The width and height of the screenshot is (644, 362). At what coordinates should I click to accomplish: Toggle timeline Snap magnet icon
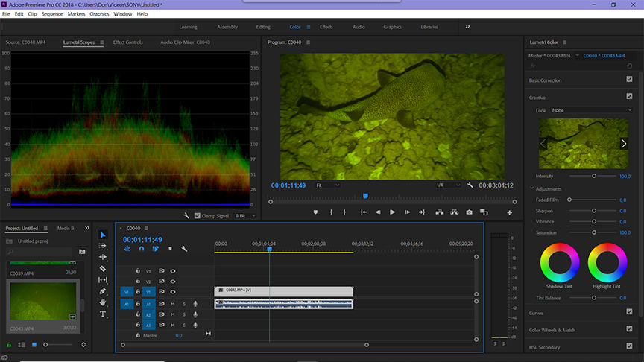142,249
